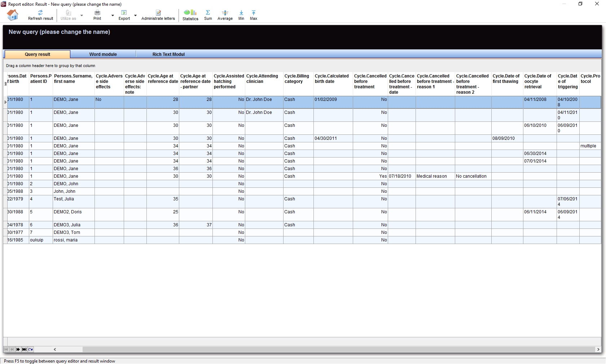
Task: Jump to the last record
Action: pyautogui.click(x=24, y=349)
